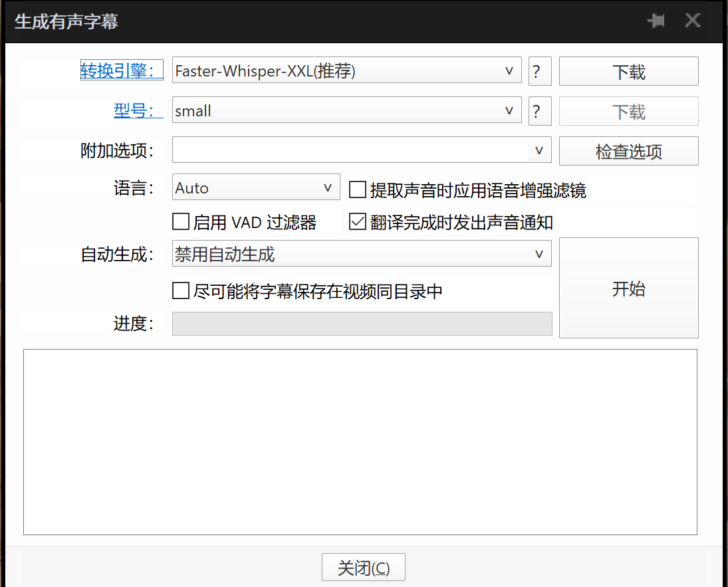Click the 检查选项 button
The height and width of the screenshot is (587, 728).
(629, 151)
